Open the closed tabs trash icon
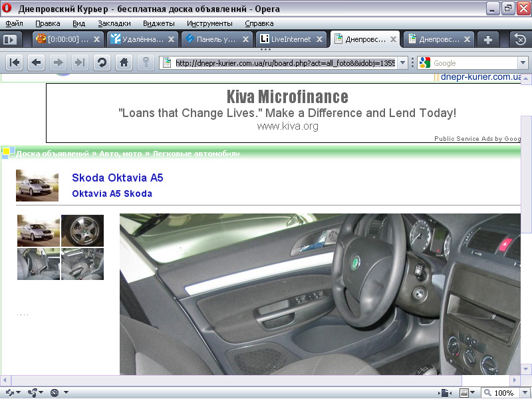This screenshot has width=532, height=399. point(519,39)
